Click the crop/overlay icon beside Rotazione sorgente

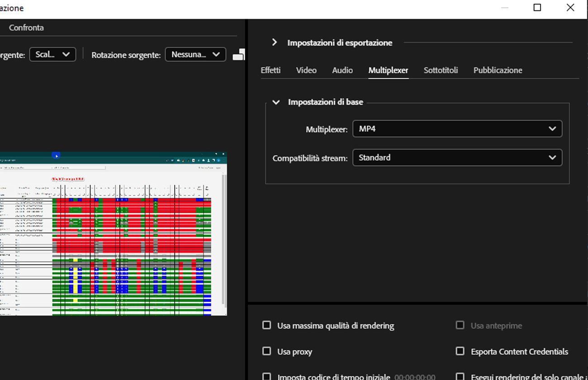[x=239, y=55]
